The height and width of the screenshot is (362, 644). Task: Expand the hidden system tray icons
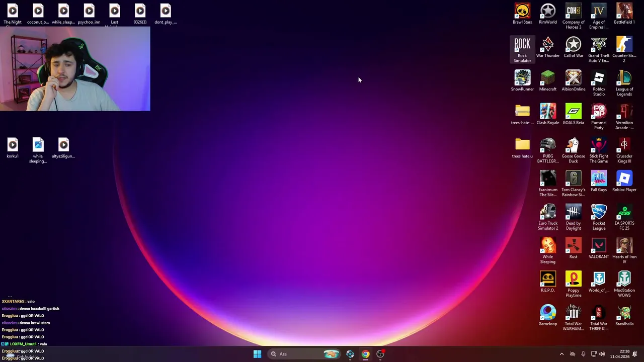[x=562, y=354]
